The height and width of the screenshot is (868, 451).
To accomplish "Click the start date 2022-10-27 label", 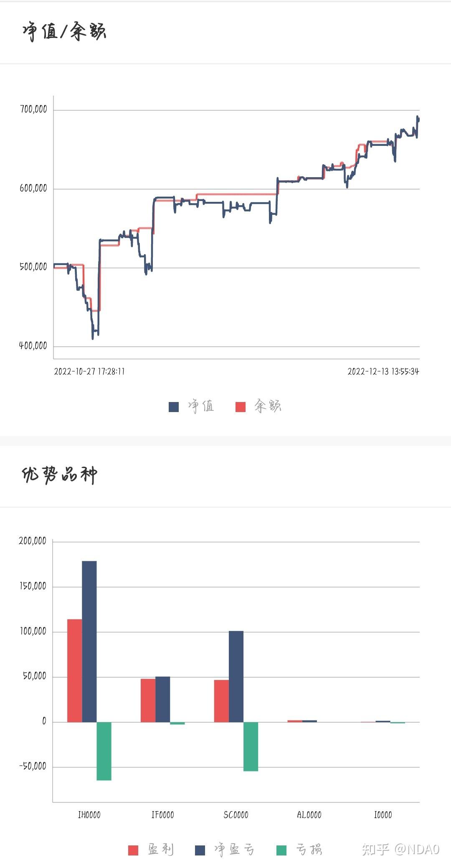I will [x=89, y=371].
